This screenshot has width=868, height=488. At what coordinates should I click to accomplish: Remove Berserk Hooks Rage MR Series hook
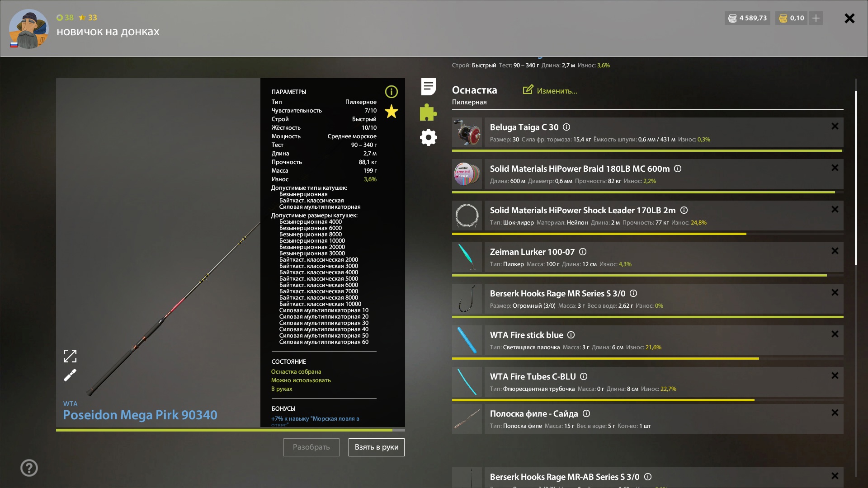pos(835,292)
